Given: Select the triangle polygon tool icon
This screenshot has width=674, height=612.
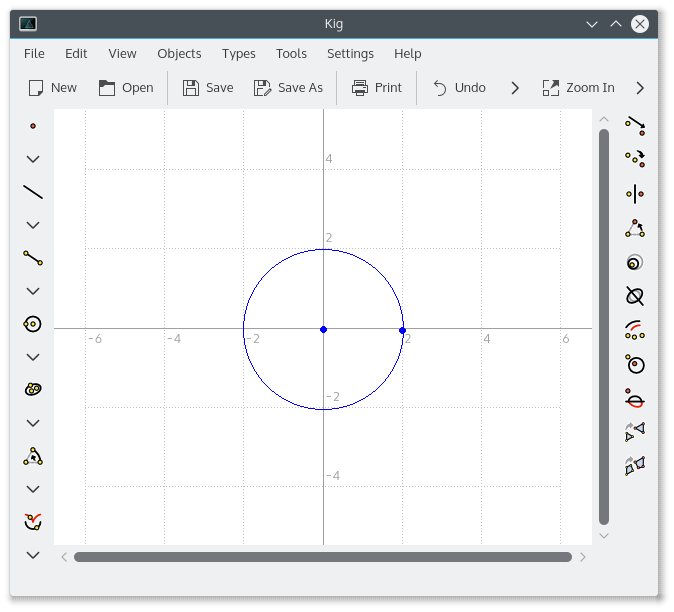Looking at the screenshot, I should point(33,456).
